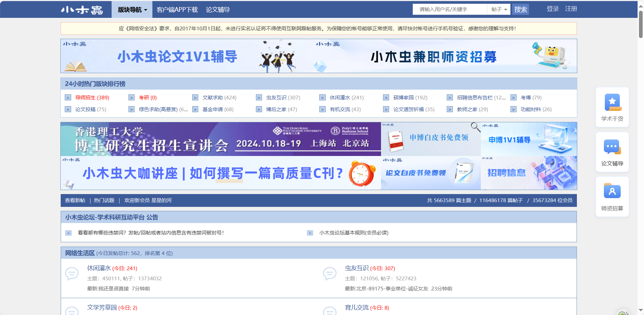Open 功能材料 (26) board
The width and height of the screenshot is (644, 315).
coord(536,109)
